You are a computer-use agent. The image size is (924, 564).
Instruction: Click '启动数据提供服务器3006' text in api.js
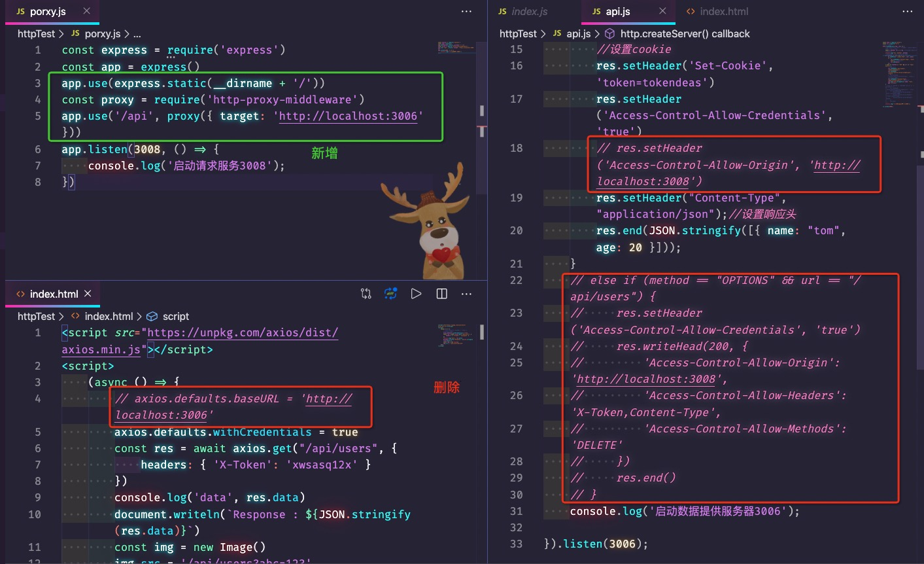coord(718,512)
